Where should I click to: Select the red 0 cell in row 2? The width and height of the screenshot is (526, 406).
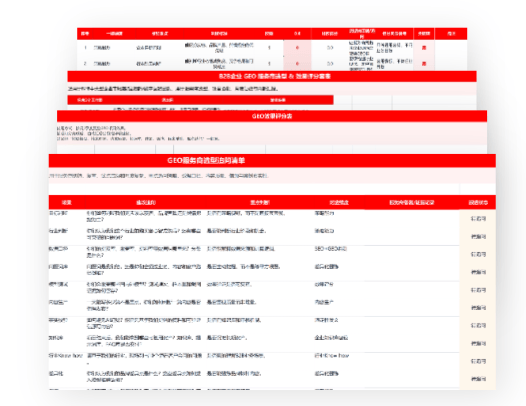click(297, 63)
